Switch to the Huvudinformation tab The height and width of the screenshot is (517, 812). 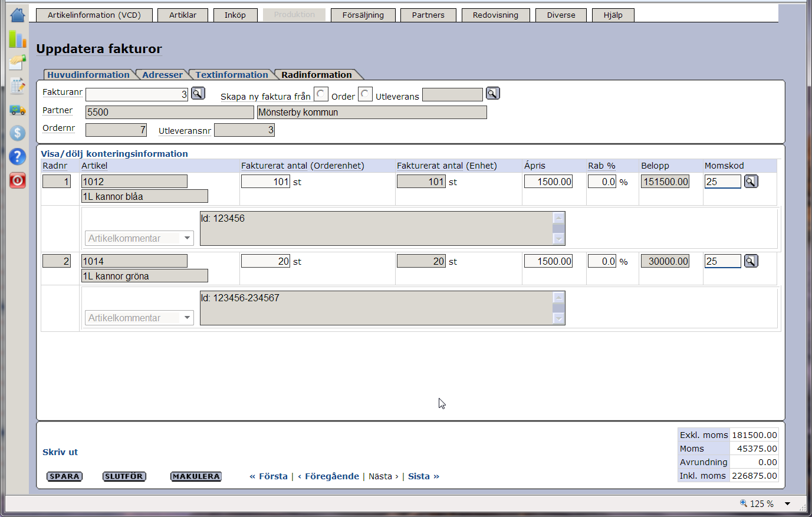pos(88,74)
